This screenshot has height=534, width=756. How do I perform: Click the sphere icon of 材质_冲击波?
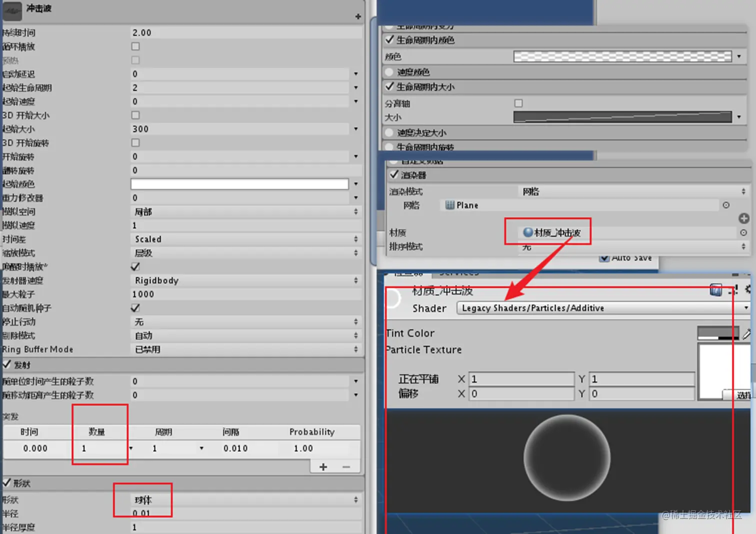(x=527, y=232)
